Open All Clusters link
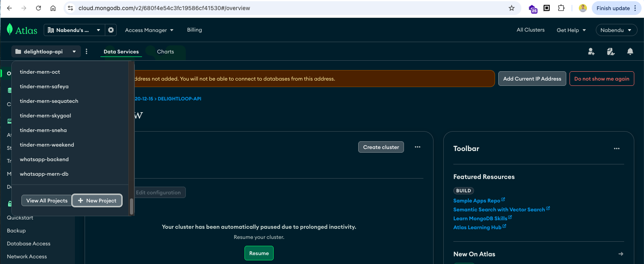Screen dimensions: 644x264 [530, 30]
